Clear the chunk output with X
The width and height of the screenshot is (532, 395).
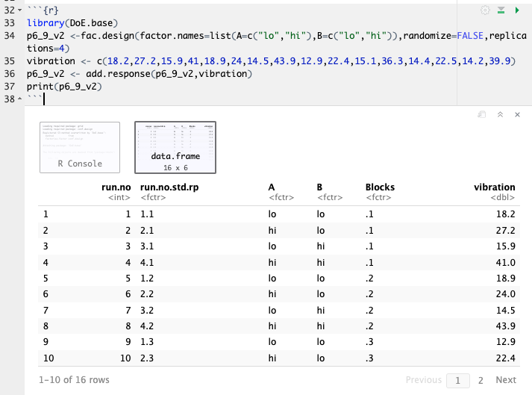[x=517, y=115]
